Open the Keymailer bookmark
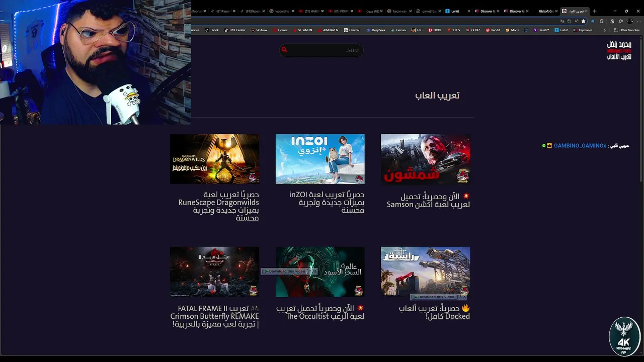This screenshot has width=644, height=362. (582, 30)
